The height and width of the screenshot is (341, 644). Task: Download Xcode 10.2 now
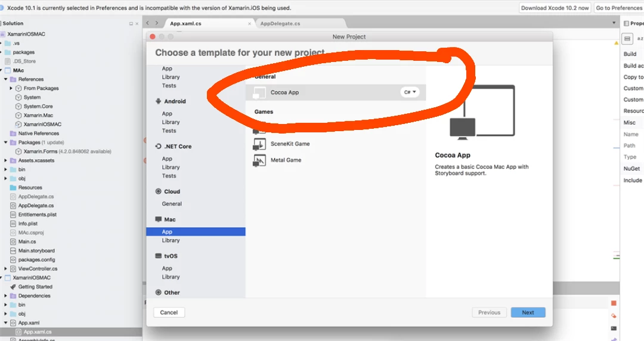pos(555,8)
